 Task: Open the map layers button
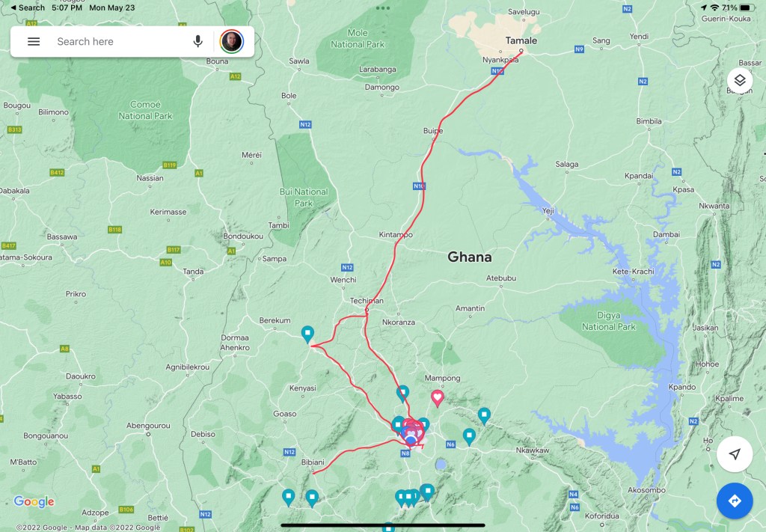tap(740, 80)
